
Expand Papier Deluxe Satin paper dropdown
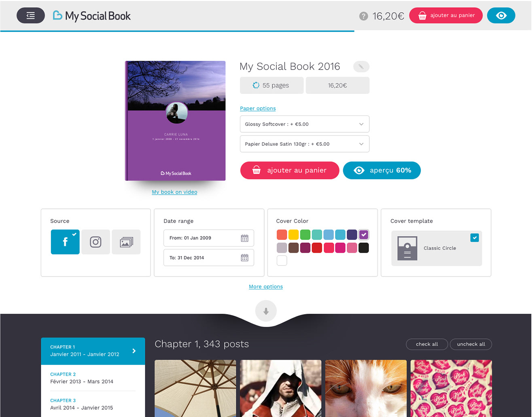[x=304, y=144]
